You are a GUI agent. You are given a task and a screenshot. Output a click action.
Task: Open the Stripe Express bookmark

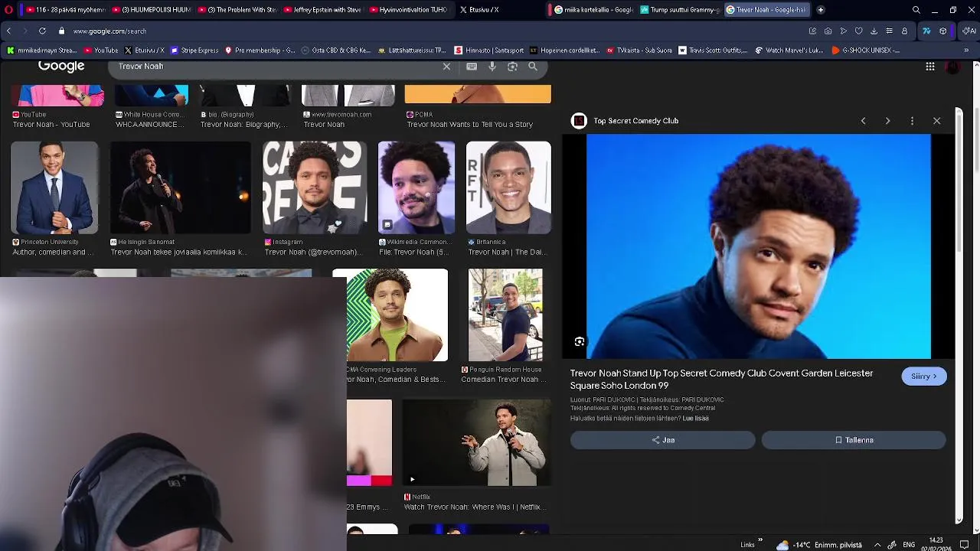(x=194, y=50)
